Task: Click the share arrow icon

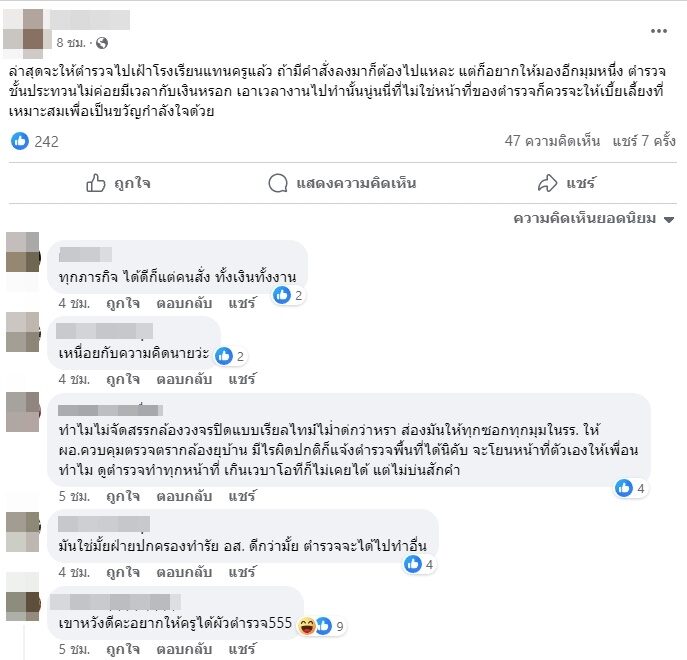Action: coord(547,183)
